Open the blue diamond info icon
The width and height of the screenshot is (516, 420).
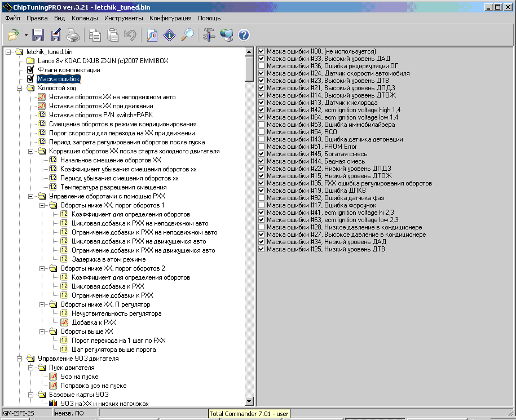[x=169, y=36]
